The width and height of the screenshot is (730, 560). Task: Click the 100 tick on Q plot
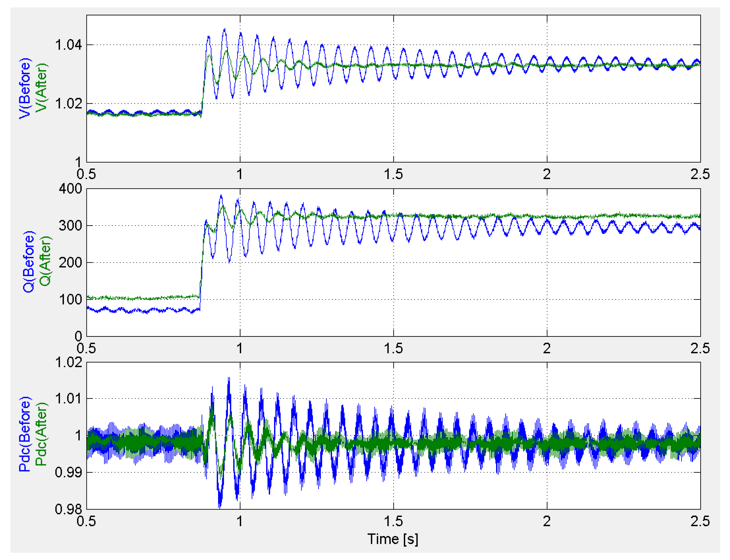point(70,299)
